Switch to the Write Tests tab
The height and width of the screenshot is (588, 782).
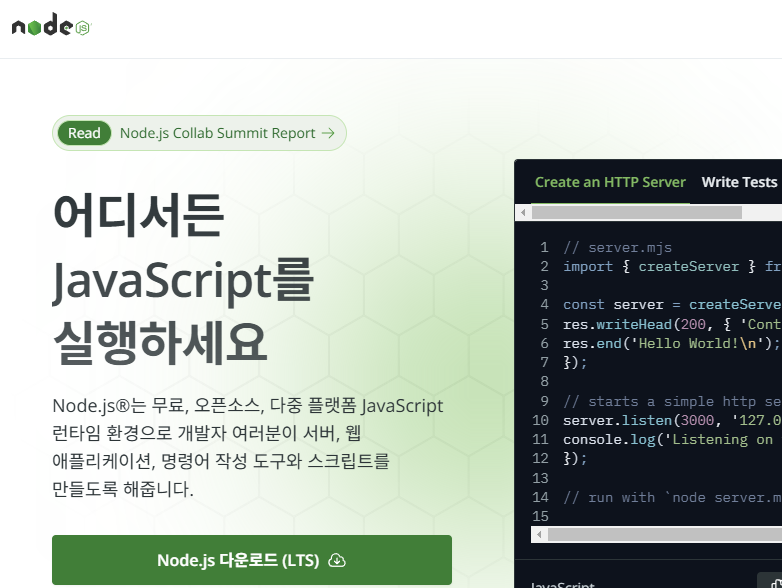739,182
